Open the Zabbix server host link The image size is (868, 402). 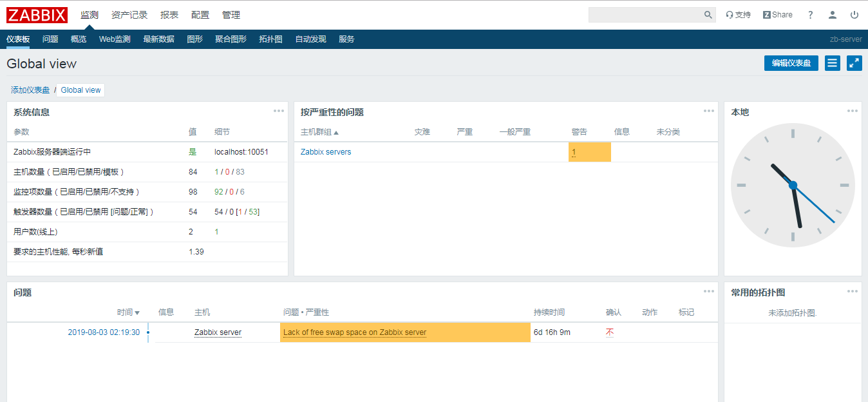218,332
